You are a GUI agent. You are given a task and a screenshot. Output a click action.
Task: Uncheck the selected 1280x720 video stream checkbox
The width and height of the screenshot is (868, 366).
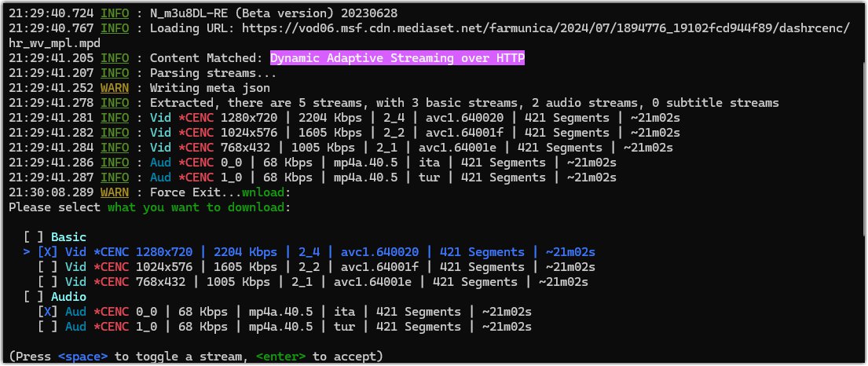coord(48,252)
